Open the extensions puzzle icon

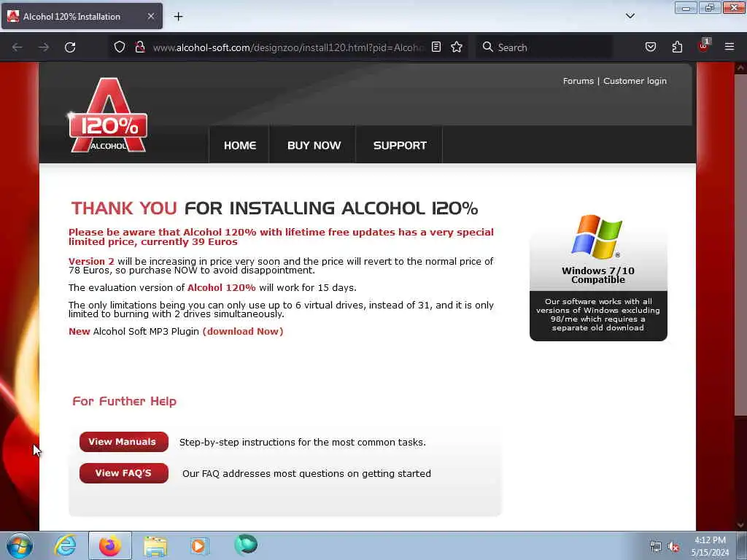coord(677,47)
